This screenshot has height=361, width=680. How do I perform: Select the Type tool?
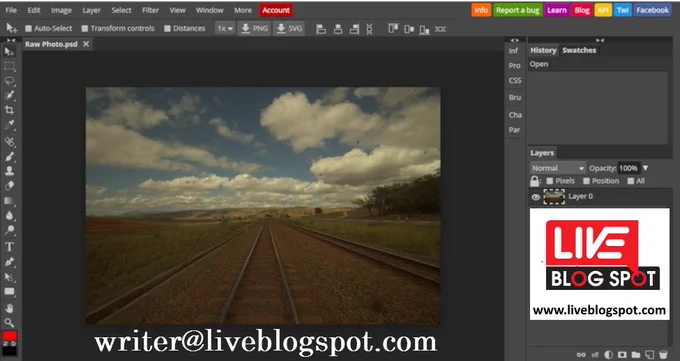point(9,247)
